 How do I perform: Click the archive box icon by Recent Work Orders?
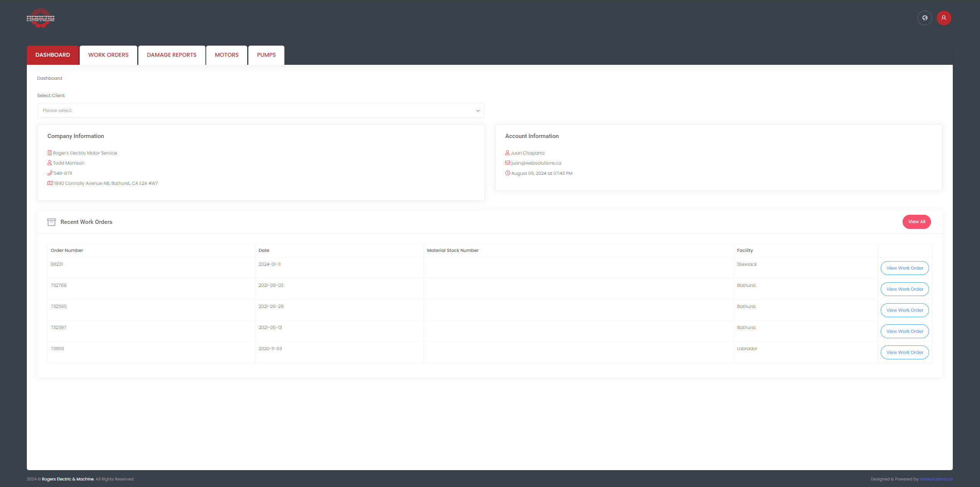point(51,222)
